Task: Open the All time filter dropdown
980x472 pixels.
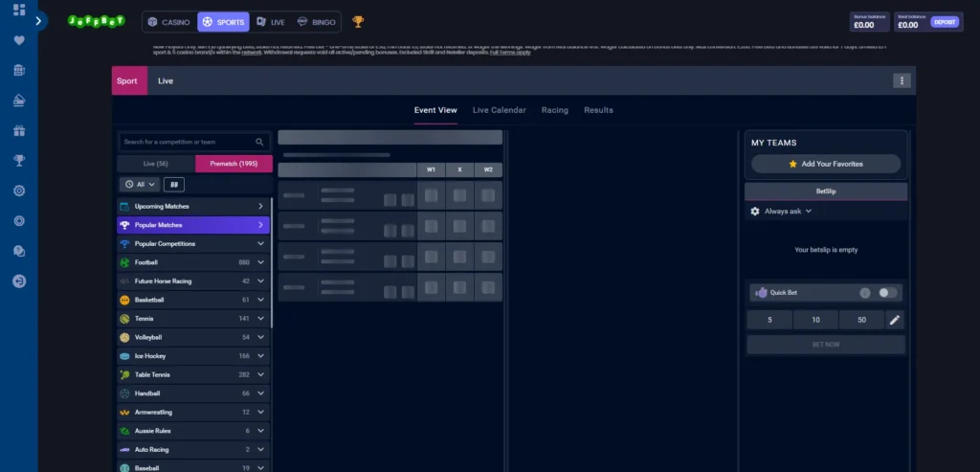Action: tap(140, 185)
